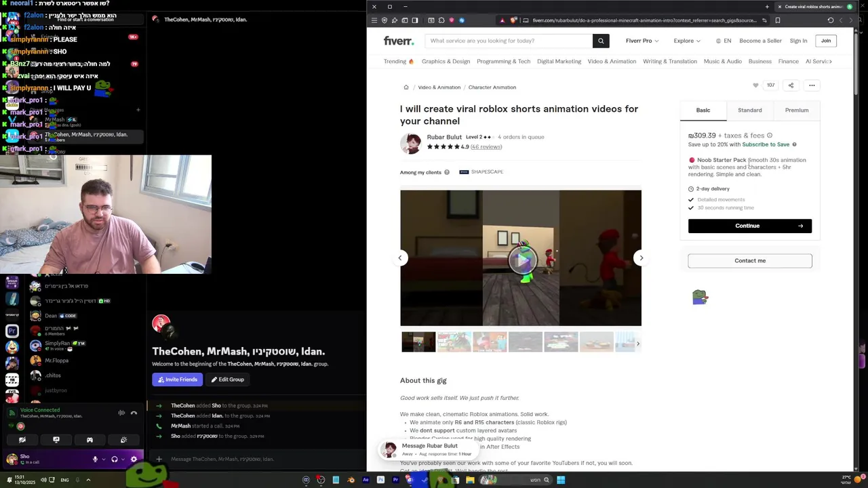Screen dimensions: 868x488
Task: Open File Explorer on taskbar
Action: point(470,480)
